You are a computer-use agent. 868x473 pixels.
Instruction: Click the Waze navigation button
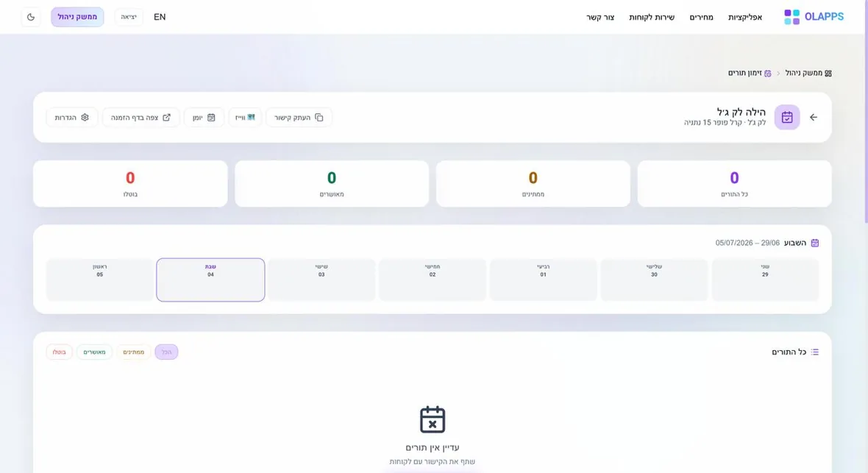point(245,118)
